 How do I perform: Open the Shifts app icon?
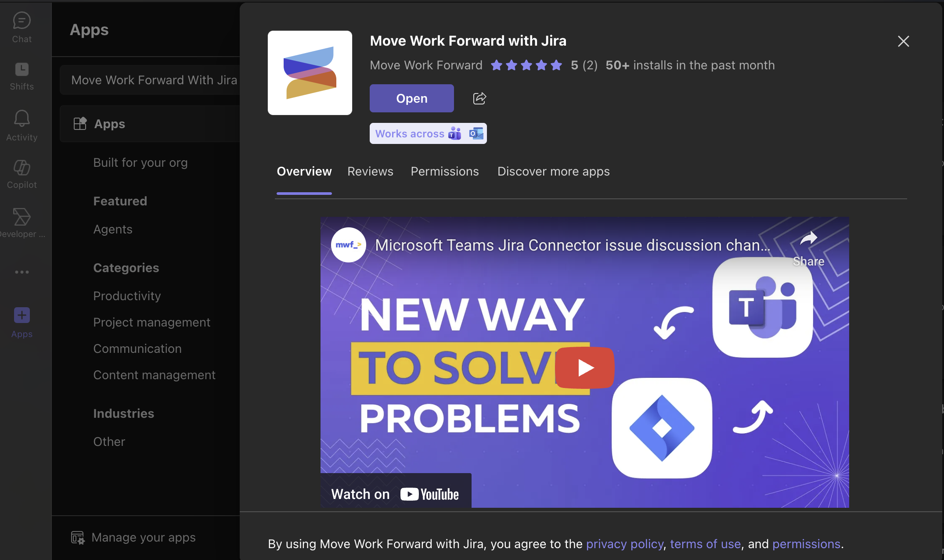coord(22,76)
